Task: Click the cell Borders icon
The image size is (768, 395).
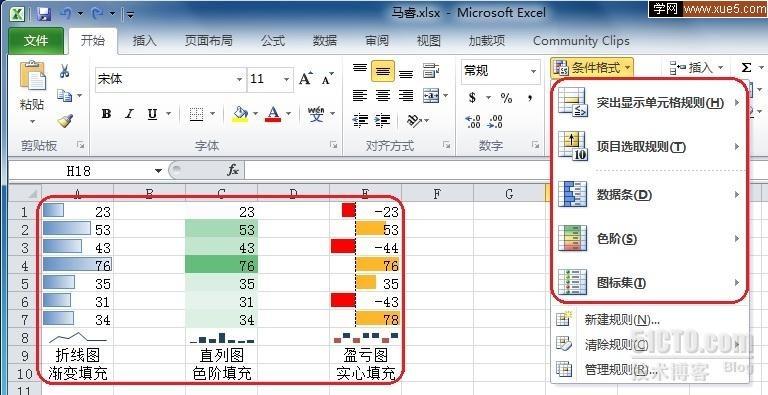Action: tap(196, 115)
